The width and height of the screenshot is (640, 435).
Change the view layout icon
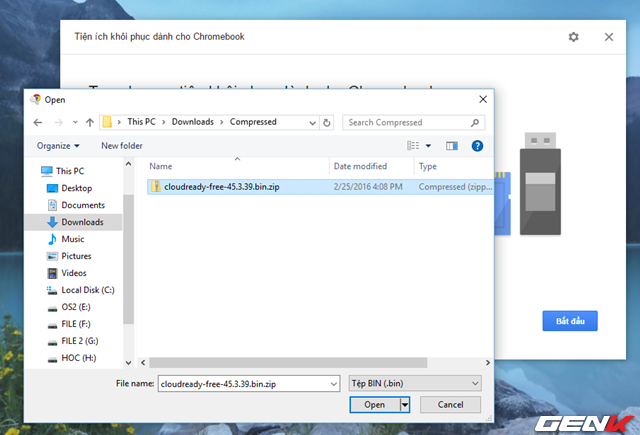tap(413, 146)
